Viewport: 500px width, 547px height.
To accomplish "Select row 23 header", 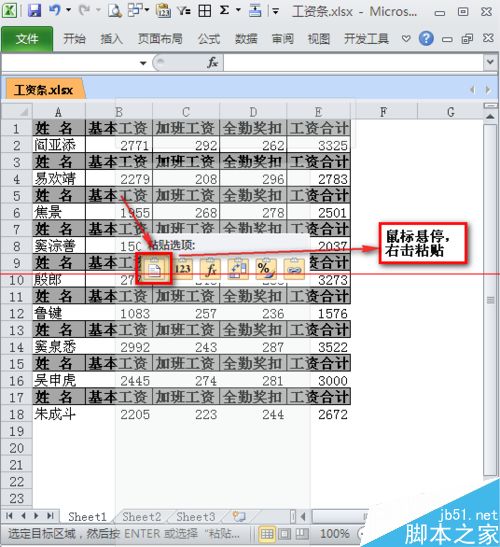I will pyautogui.click(x=16, y=499).
